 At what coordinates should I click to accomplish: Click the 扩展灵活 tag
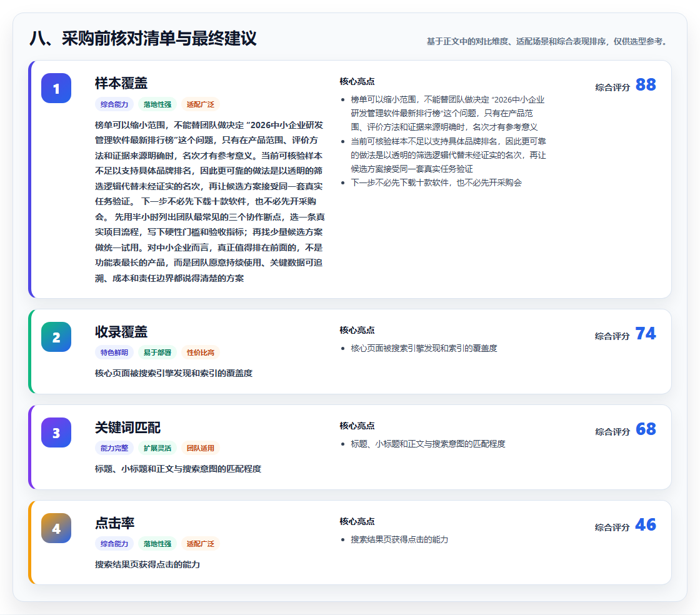pos(157,448)
